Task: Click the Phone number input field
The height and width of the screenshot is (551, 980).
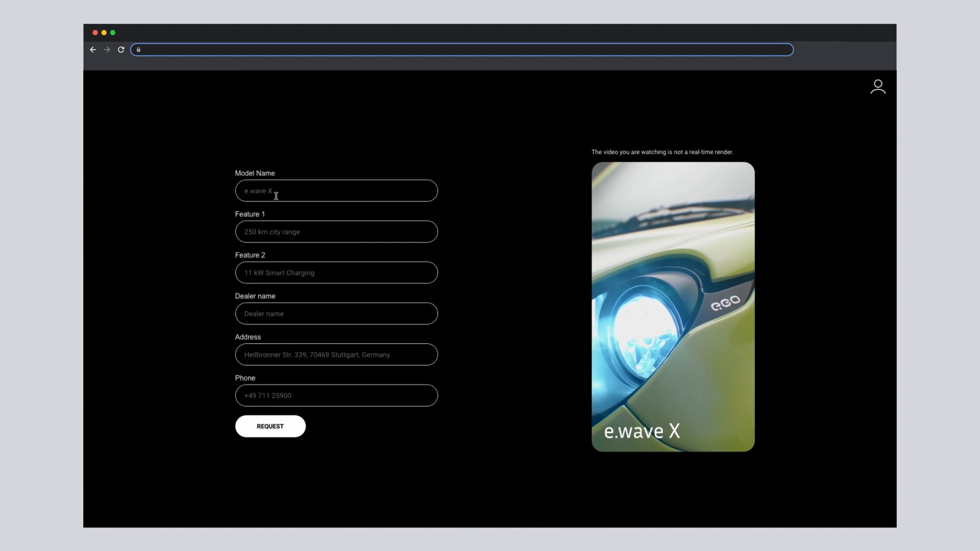Action: [x=336, y=395]
